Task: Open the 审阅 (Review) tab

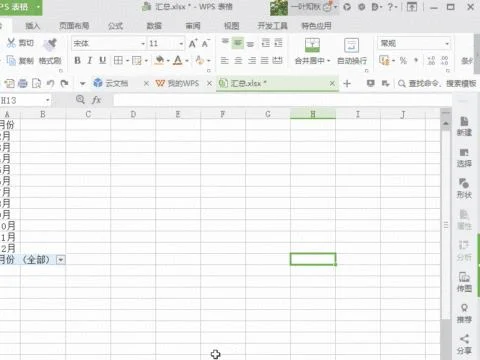Action: click(193, 26)
